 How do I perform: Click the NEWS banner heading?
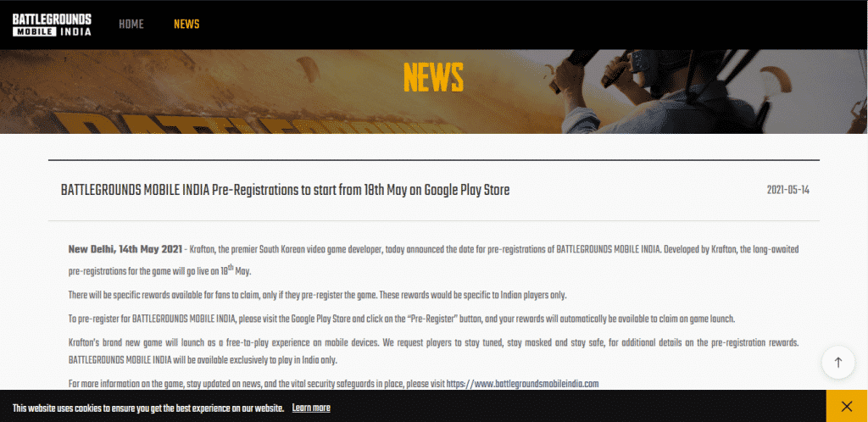click(433, 77)
